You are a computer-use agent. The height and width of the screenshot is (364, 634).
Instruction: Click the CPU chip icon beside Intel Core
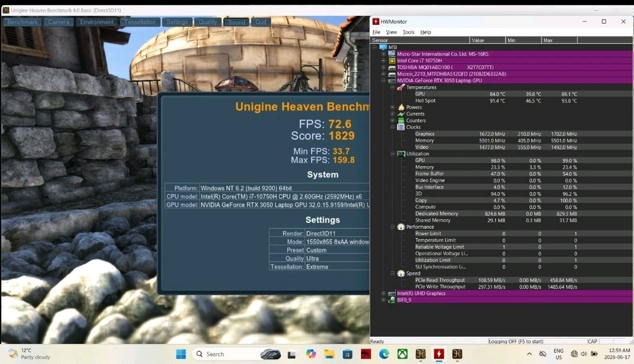point(392,60)
